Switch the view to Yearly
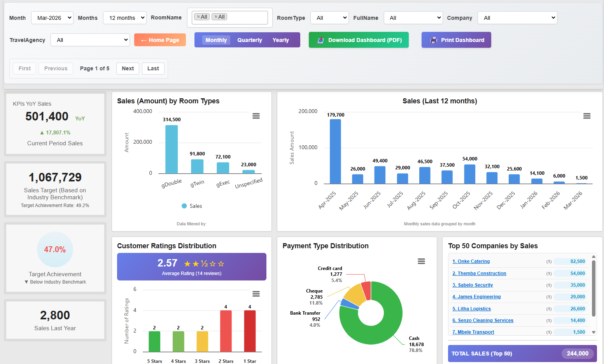 click(280, 40)
